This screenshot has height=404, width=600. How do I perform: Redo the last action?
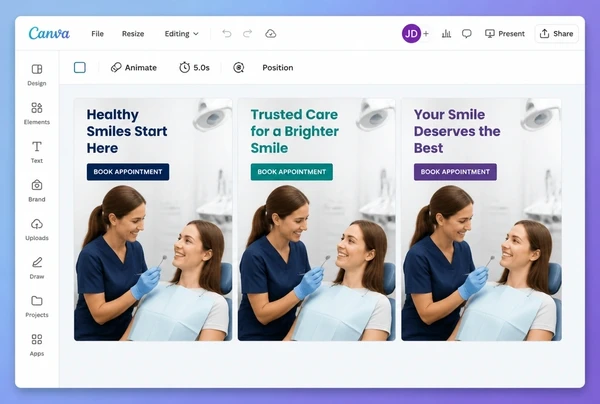[x=248, y=34]
